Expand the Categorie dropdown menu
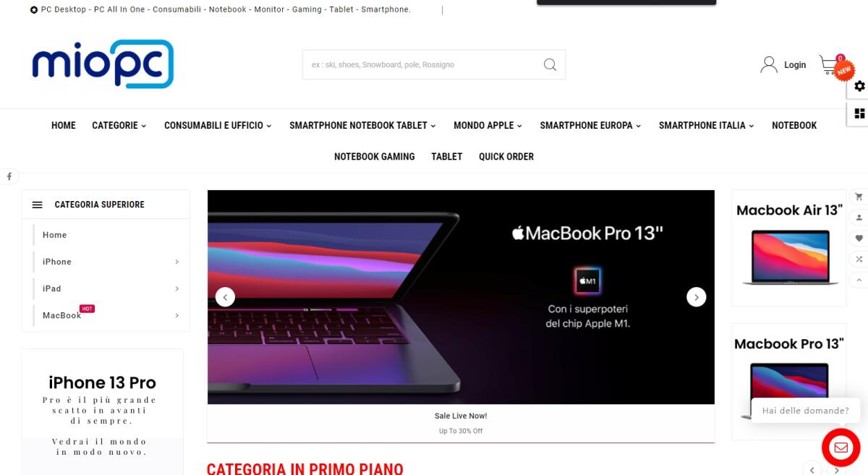 [x=119, y=125]
